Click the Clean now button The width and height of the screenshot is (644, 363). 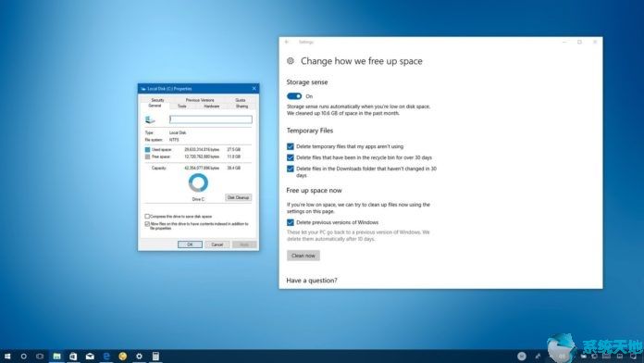pyautogui.click(x=303, y=256)
